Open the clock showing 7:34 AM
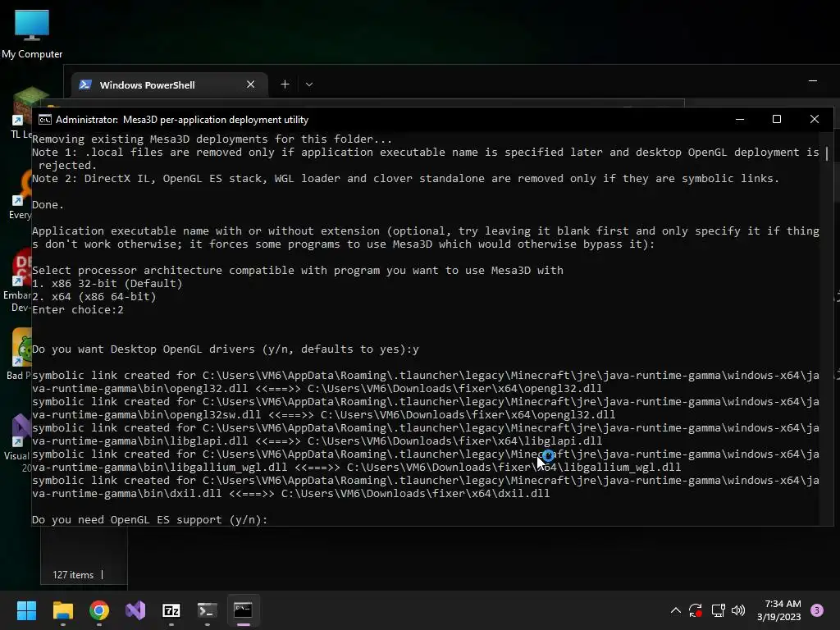Screen dimensions: 840x630 tap(779, 610)
